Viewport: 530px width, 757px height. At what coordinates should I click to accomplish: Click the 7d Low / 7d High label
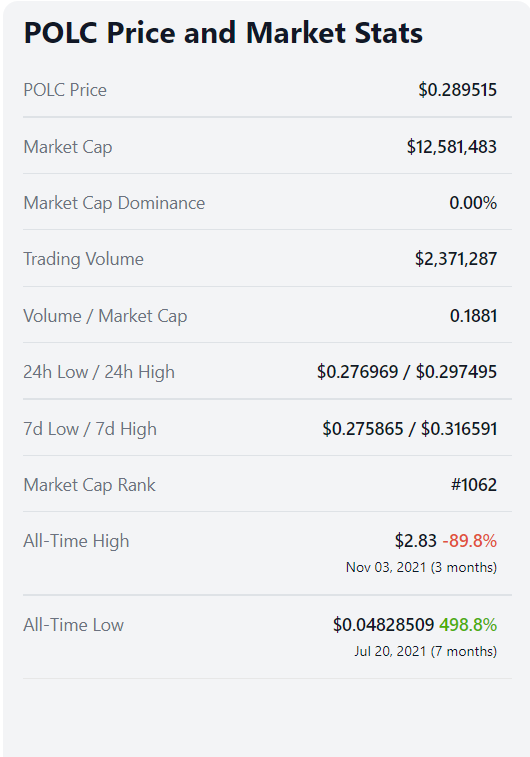pyautogui.click(x=90, y=429)
